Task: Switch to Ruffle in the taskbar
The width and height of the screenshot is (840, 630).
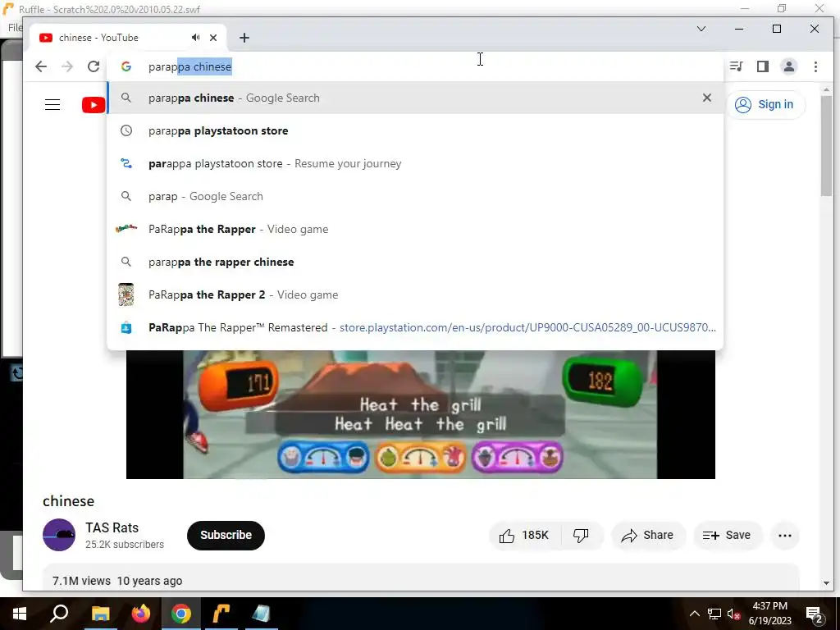Action: tap(221, 614)
